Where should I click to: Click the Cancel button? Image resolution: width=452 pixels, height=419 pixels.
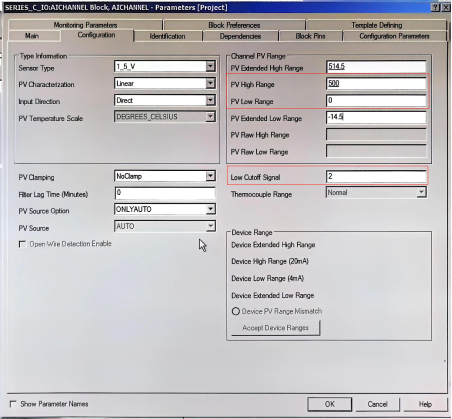click(x=377, y=404)
